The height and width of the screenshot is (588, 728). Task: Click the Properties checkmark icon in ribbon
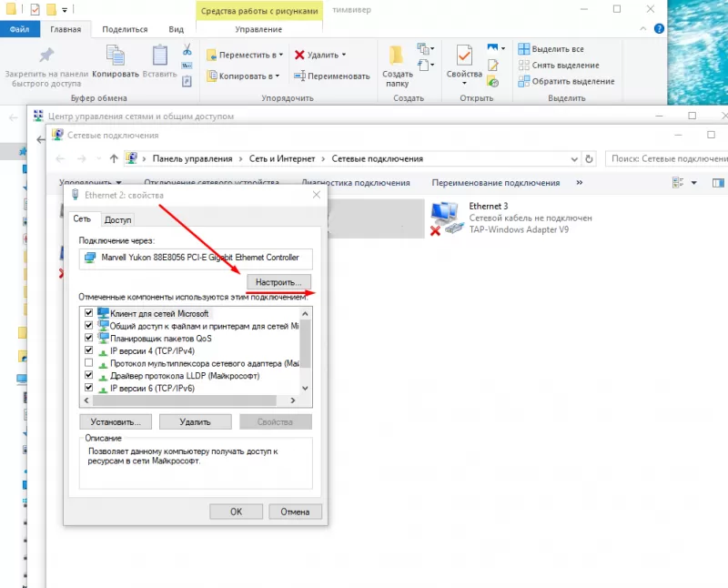(464, 56)
